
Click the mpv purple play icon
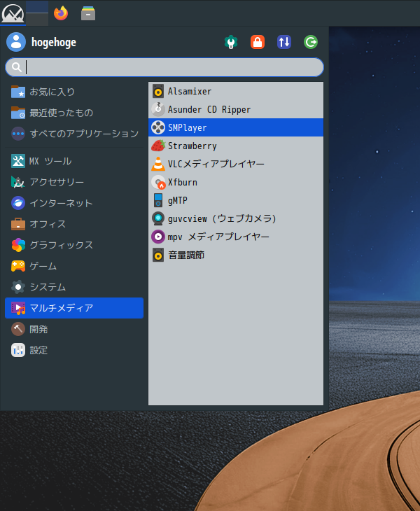pyautogui.click(x=158, y=237)
